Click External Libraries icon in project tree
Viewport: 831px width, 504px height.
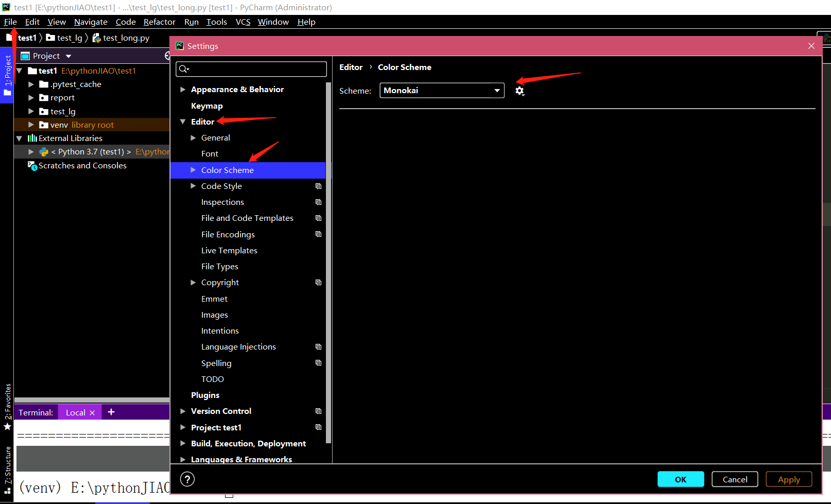32,138
